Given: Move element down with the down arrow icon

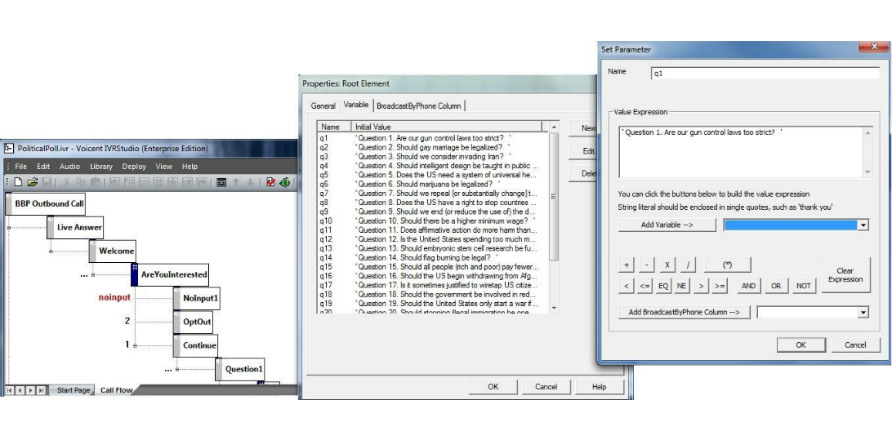Looking at the screenshot, I should tap(250, 182).
